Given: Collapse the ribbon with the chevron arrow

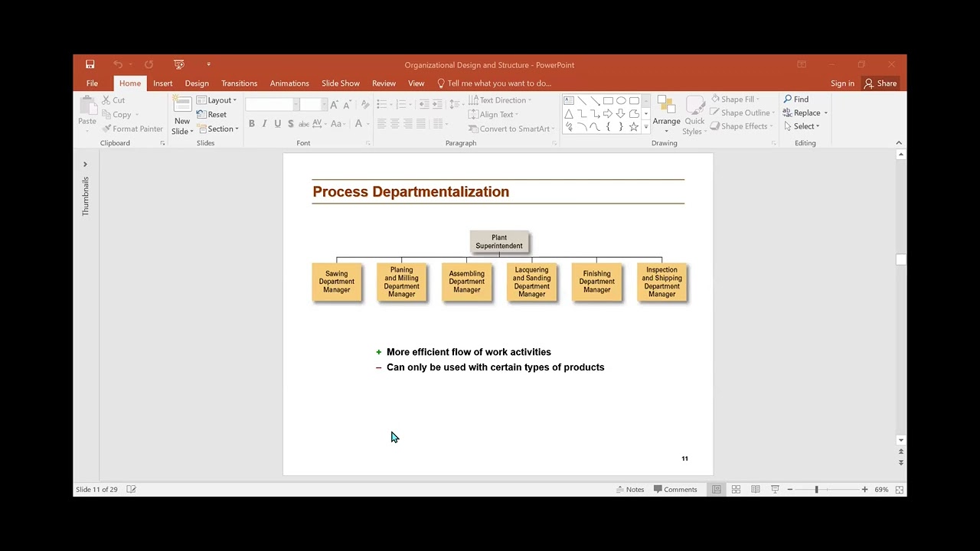Looking at the screenshot, I should [899, 143].
